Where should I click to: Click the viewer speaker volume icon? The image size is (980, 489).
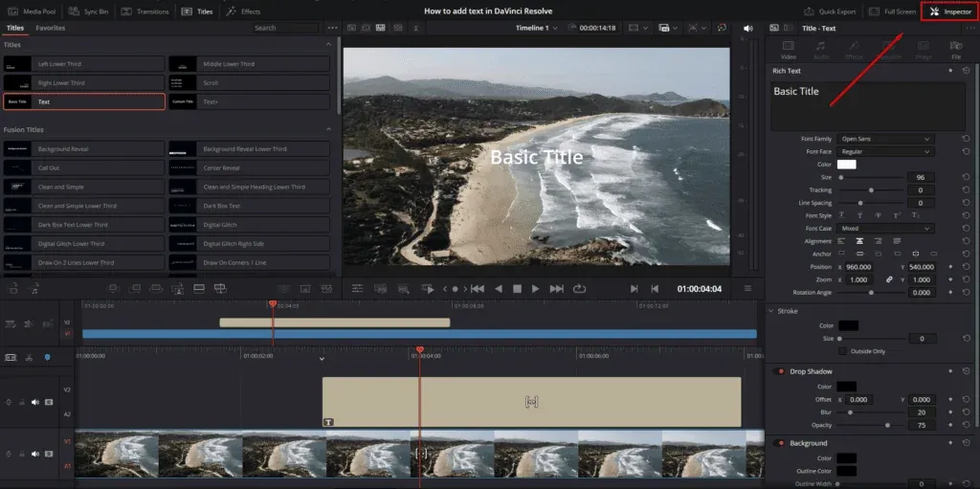click(748, 28)
